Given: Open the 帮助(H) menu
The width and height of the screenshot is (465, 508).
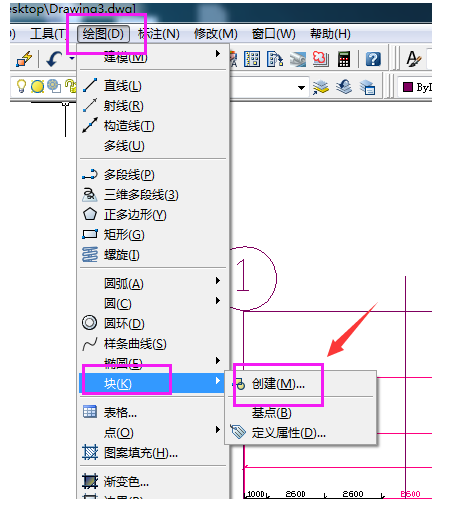Looking at the screenshot, I should (x=330, y=34).
